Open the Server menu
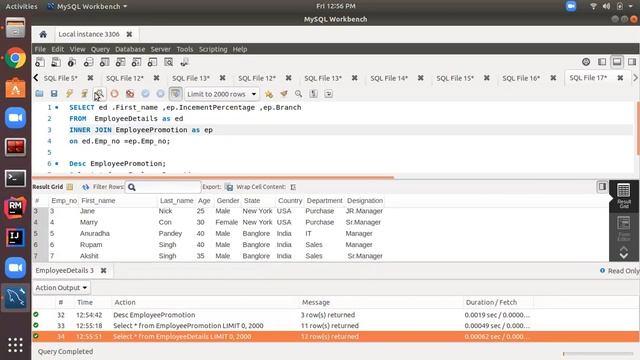640x360 pixels. [x=160, y=49]
